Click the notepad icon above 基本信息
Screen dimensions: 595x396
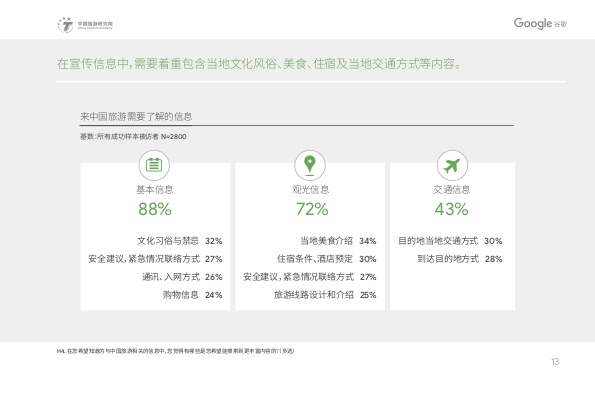[154, 165]
